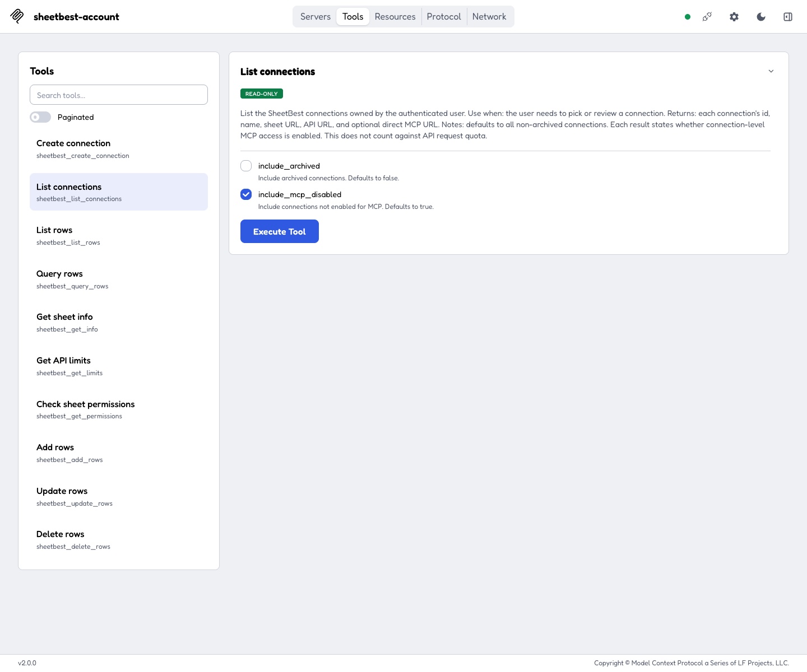Open settings via the gear icon
807x672 pixels.
(x=734, y=17)
